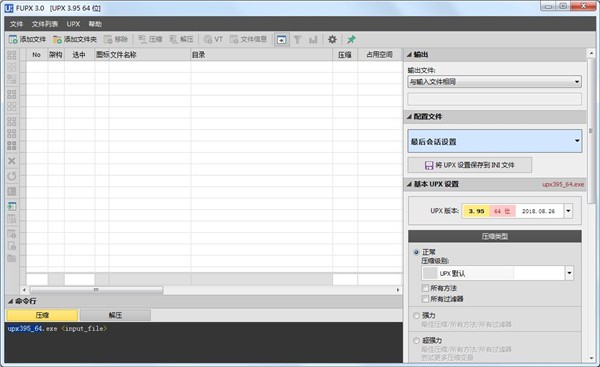Open the 最后会话设置 profile dropdown
Screen dimensions: 600x367
pos(495,141)
